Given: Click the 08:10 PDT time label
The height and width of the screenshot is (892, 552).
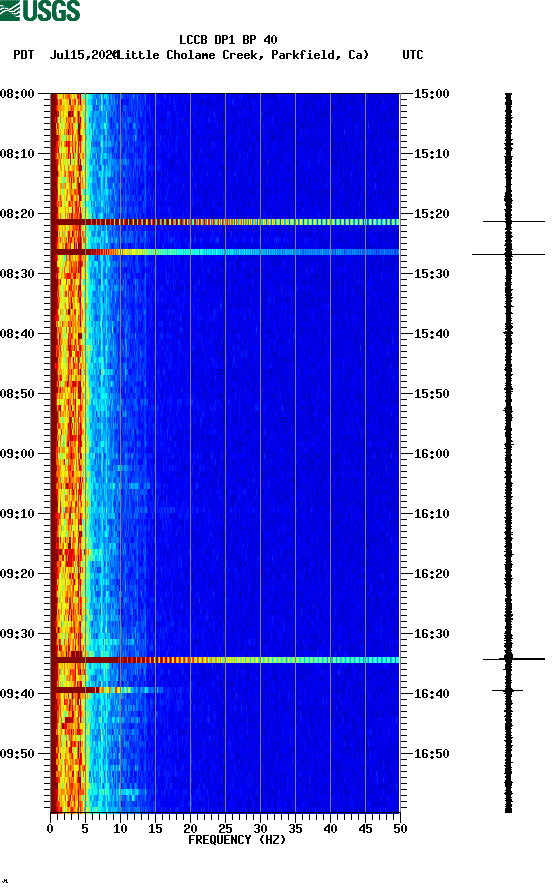Looking at the screenshot, I should tap(18, 154).
